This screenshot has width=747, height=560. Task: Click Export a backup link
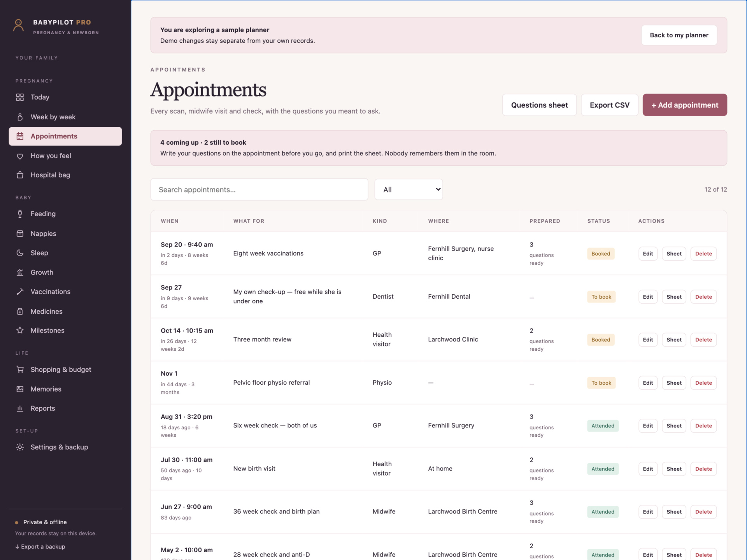tap(40, 547)
